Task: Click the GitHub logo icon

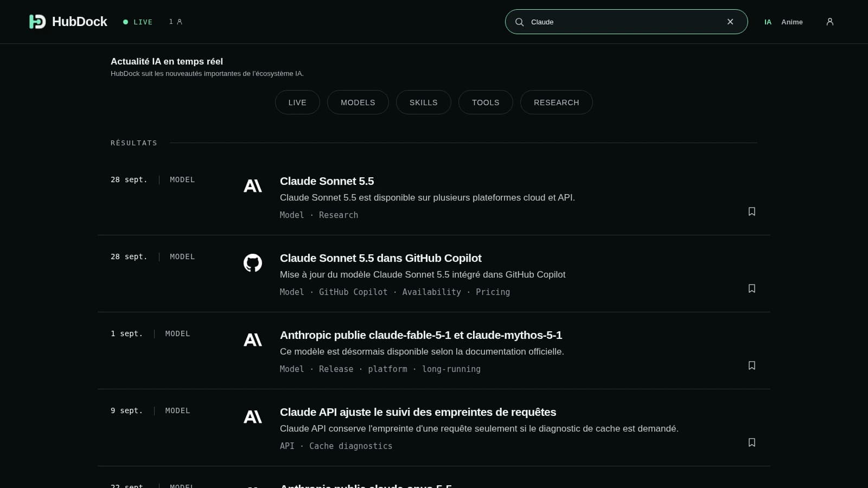Action: (253, 263)
